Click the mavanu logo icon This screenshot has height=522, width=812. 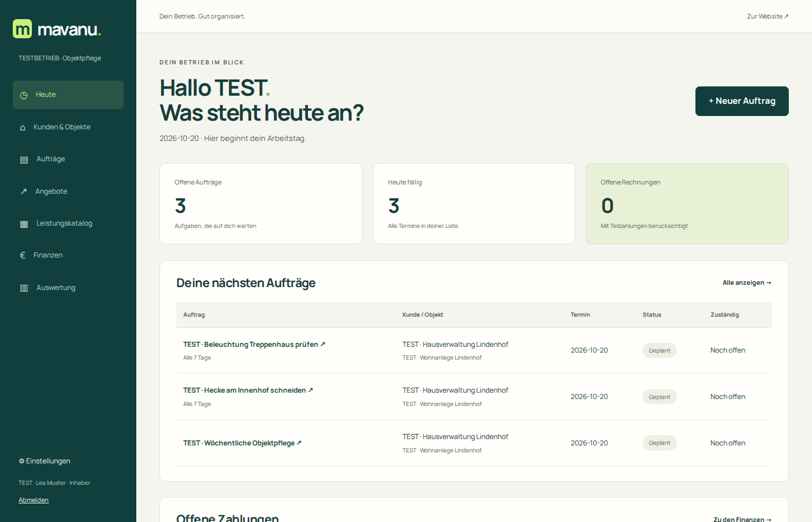tap(23, 29)
